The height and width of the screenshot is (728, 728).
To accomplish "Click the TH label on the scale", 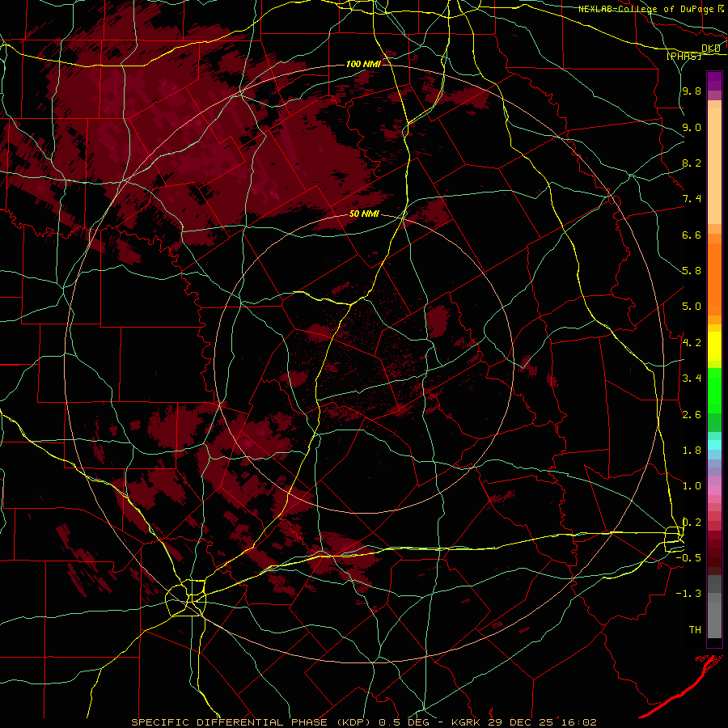I will (x=695, y=630).
